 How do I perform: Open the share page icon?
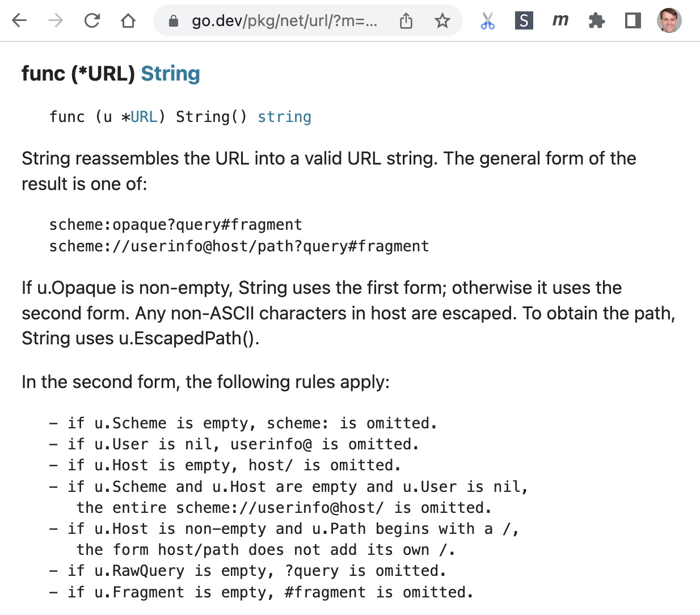pyautogui.click(x=406, y=22)
